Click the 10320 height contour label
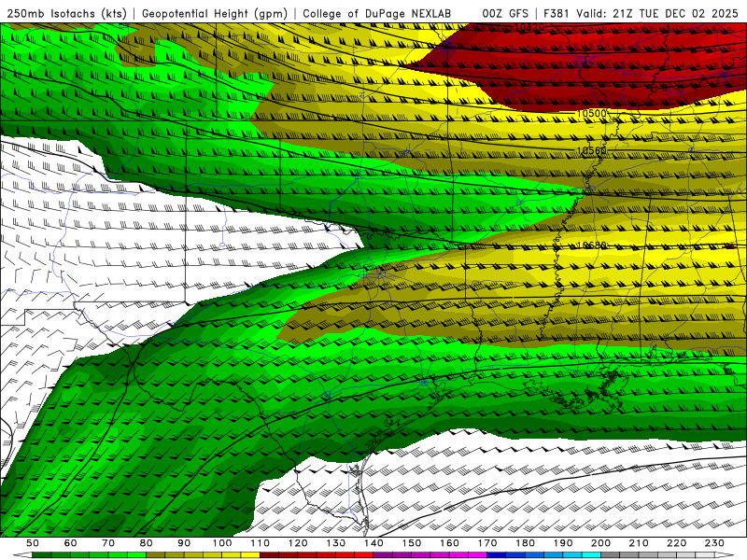The image size is (747, 560). 529,28
